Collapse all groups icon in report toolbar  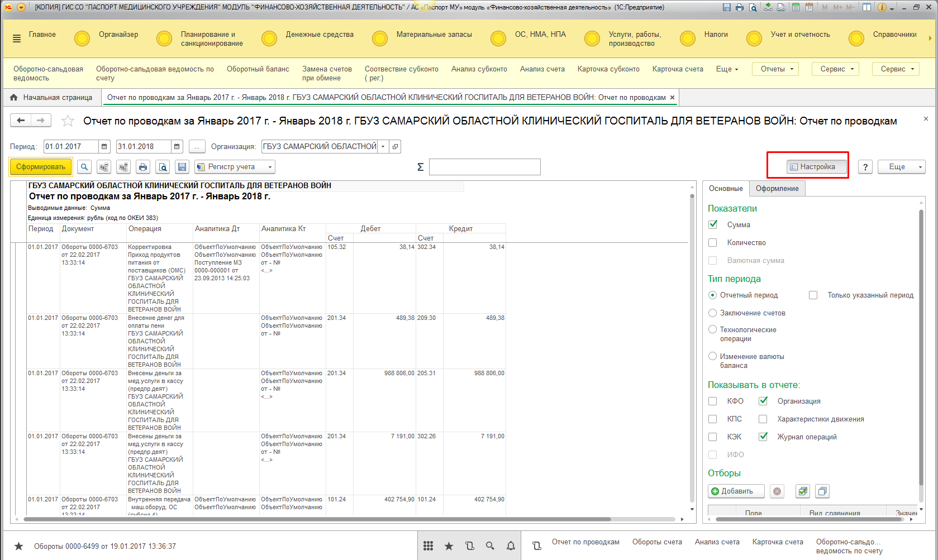tap(104, 166)
